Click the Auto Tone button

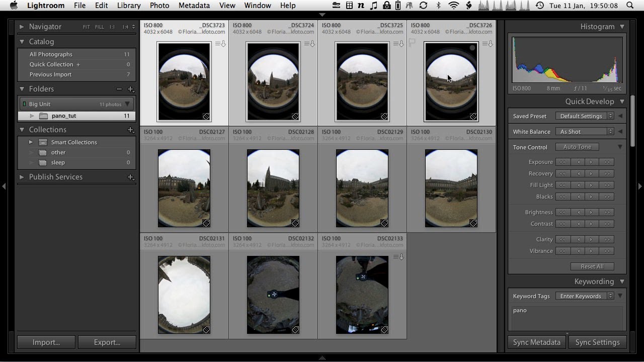pos(577,147)
